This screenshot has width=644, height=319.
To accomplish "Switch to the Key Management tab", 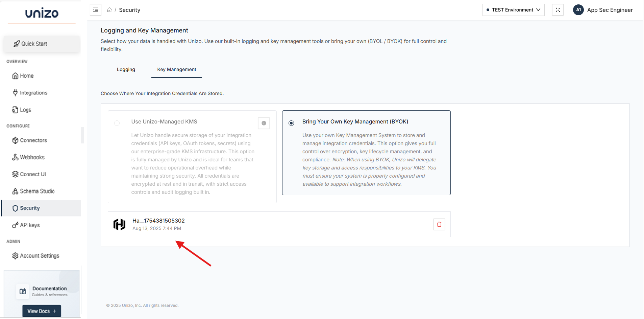I will [177, 69].
